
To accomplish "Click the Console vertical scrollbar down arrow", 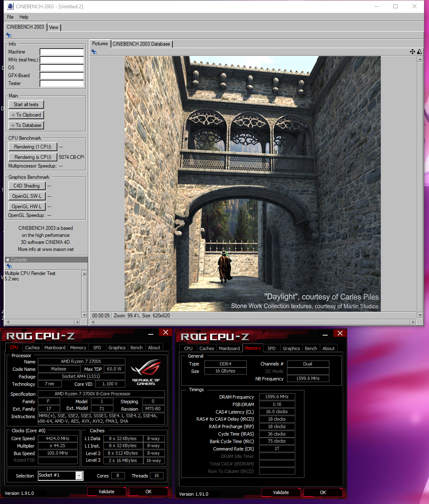I will pos(85,316).
